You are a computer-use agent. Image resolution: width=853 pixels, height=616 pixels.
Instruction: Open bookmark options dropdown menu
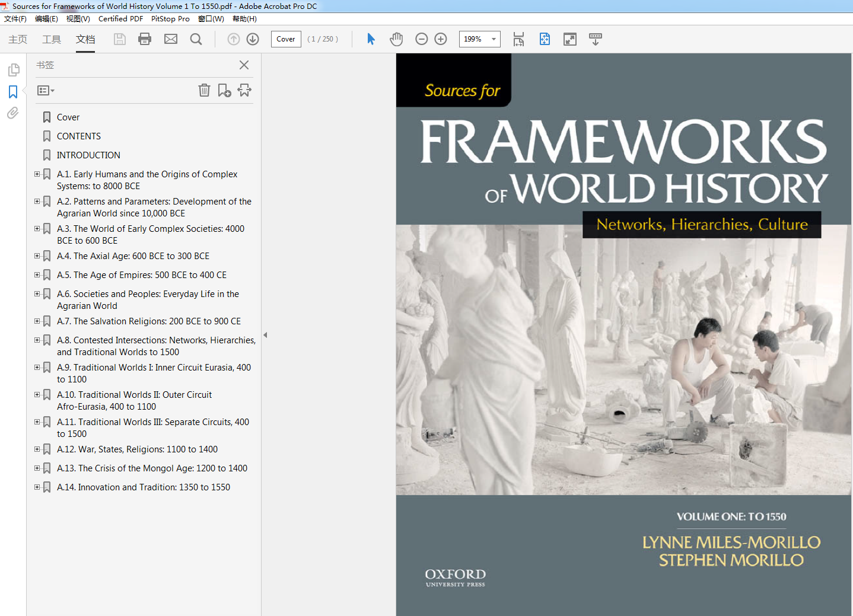pos(46,91)
